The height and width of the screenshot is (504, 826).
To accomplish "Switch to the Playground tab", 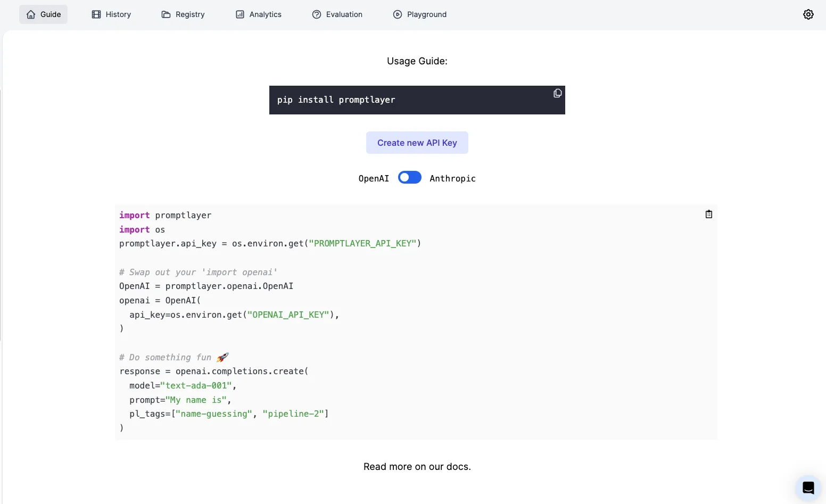I will coord(420,14).
